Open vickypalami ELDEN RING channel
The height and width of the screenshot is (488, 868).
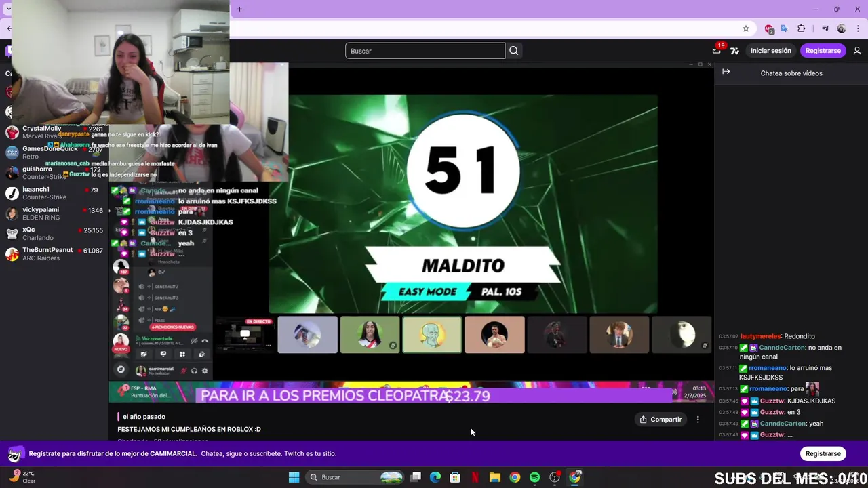coord(54,213)
